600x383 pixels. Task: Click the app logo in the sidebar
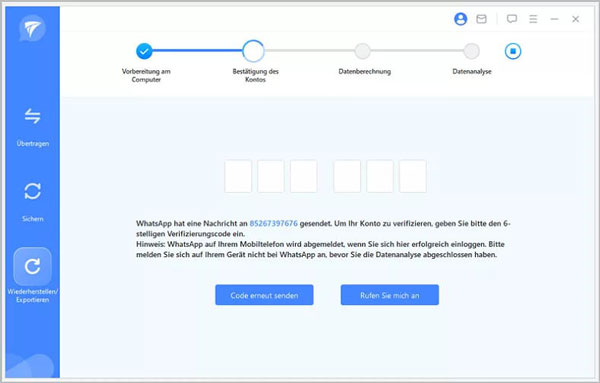[33, 28]
